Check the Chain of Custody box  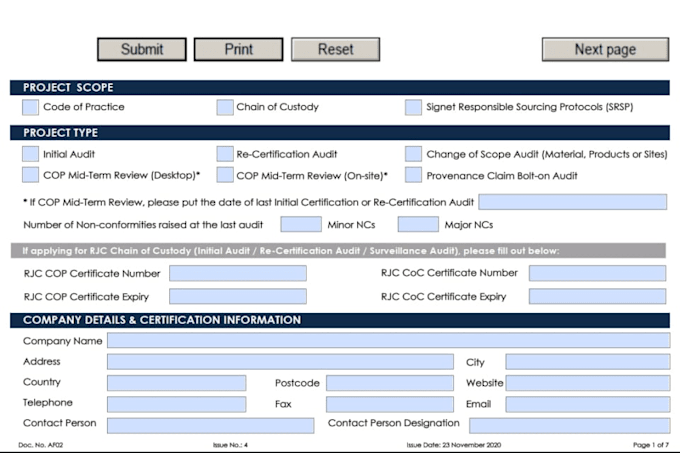[x=225, y=107]
